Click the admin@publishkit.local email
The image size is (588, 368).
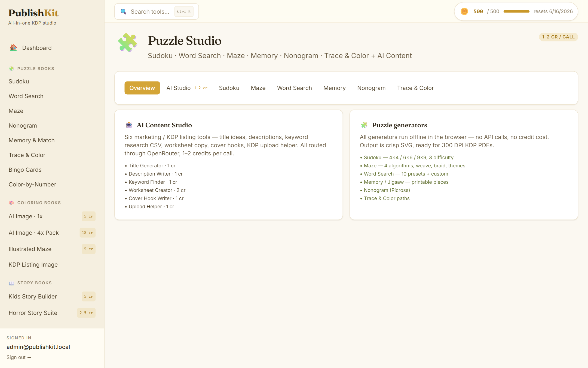38,347
